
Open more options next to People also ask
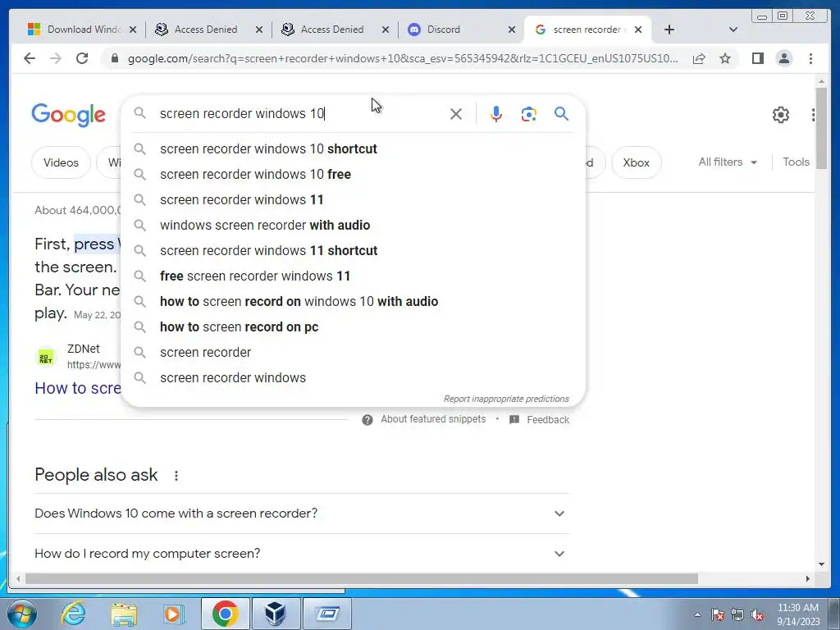click(x=176, y=475)
